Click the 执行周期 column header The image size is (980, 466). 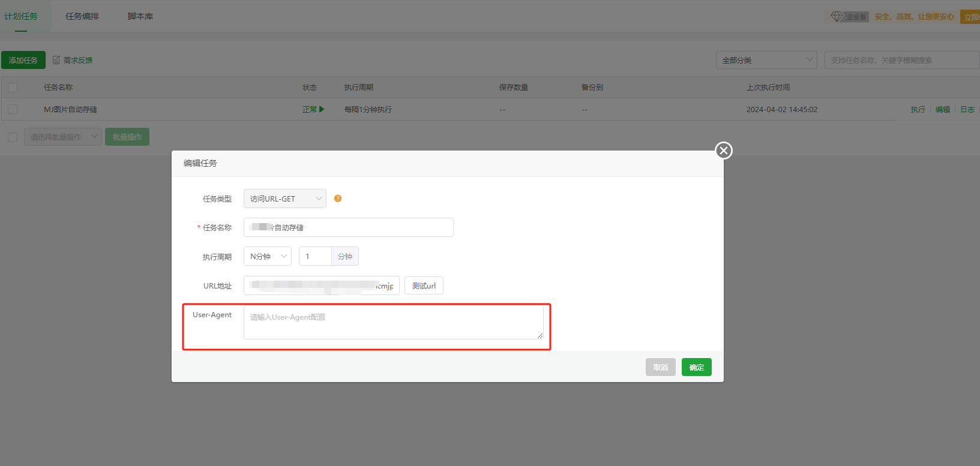pyautogui.click(x=359, y=88)
